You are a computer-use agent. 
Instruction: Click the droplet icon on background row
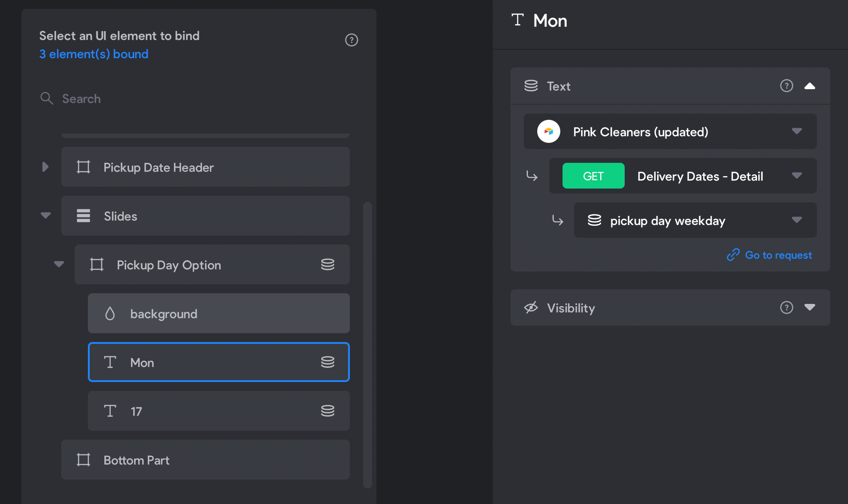(x=110, y=314)
